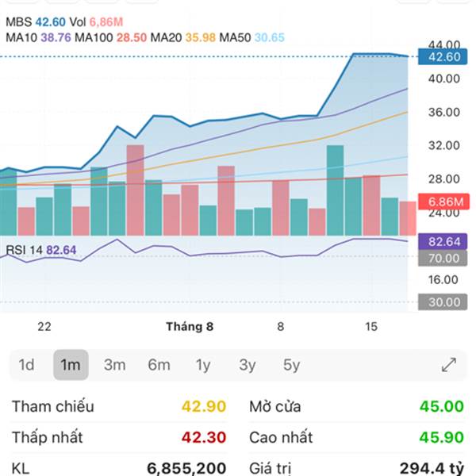Tap the RSI 14 82.64 indicator label
The height and width of the screenshot is (476, 476).
coord(41,250)
